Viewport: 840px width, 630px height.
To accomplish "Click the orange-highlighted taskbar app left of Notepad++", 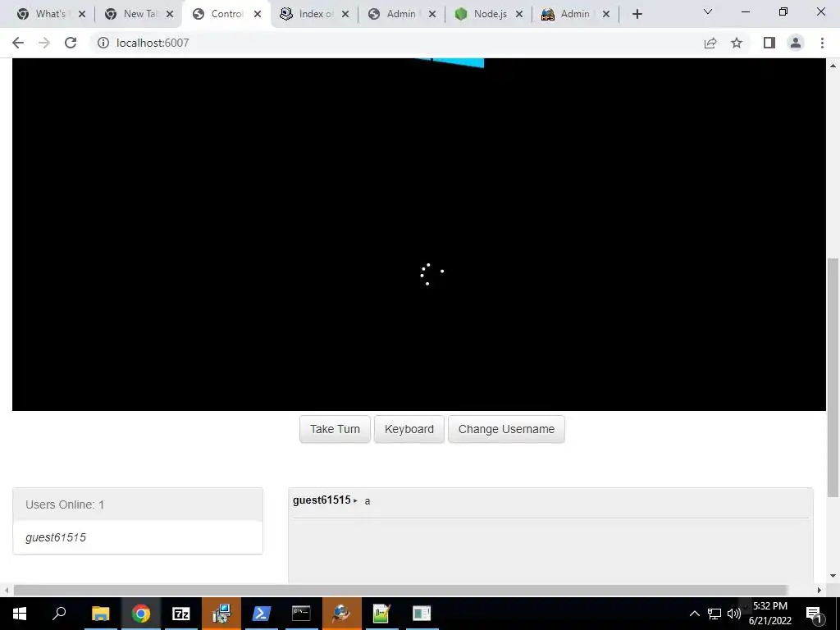I will tap(341, 614).
